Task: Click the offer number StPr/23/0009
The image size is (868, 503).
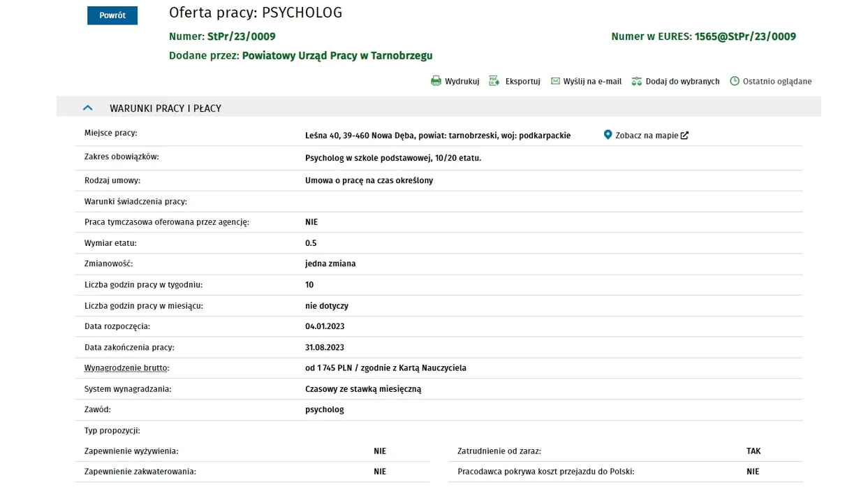Action: point(242,36)
